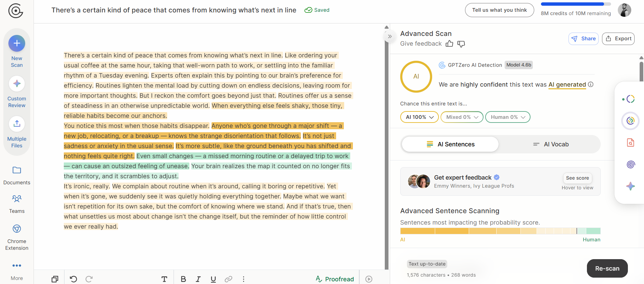Click the Saved status indicator
The image size is (644, 284).
pyautogui.click(x=317, y=10)
